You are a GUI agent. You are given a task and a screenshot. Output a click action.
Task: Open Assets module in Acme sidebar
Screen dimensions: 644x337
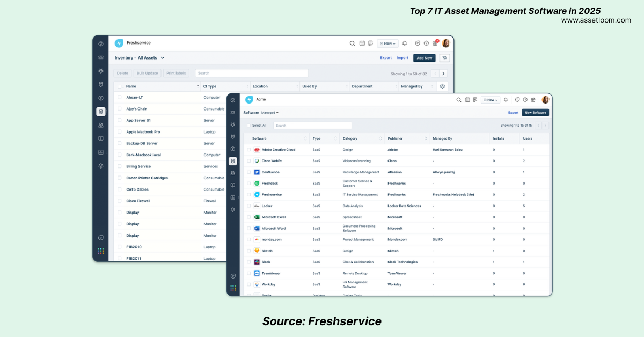(232, 161)
